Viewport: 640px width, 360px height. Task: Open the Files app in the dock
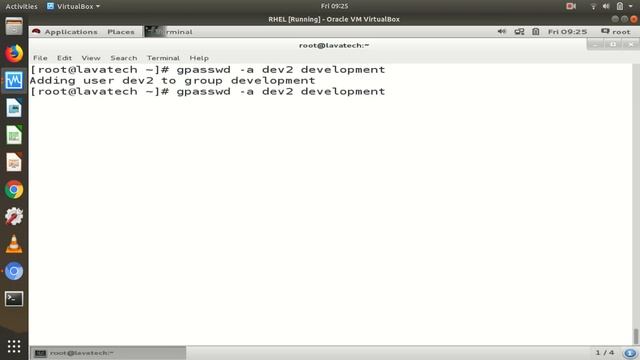14,27
